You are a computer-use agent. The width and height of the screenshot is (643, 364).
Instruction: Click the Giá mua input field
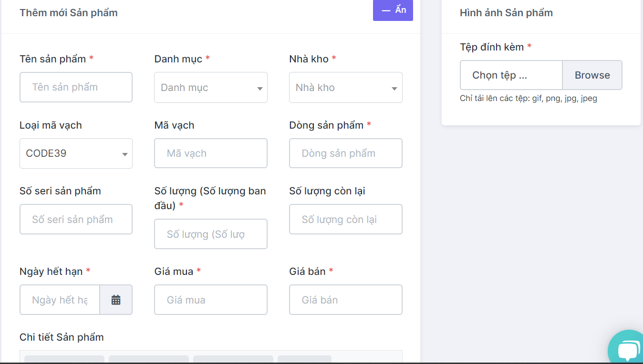click(x=211, y=300)
